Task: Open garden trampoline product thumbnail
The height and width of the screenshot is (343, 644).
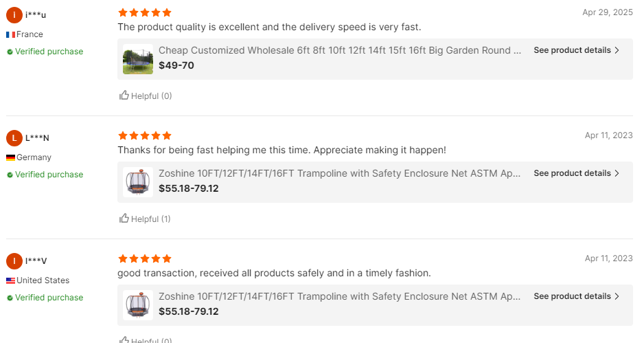Action: (x=138, y=59)
